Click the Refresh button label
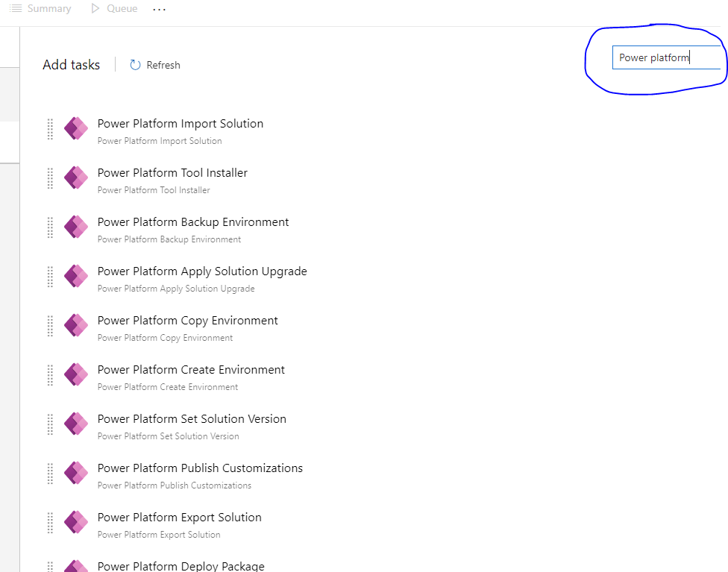728x572 pixels. click(163, 65)
